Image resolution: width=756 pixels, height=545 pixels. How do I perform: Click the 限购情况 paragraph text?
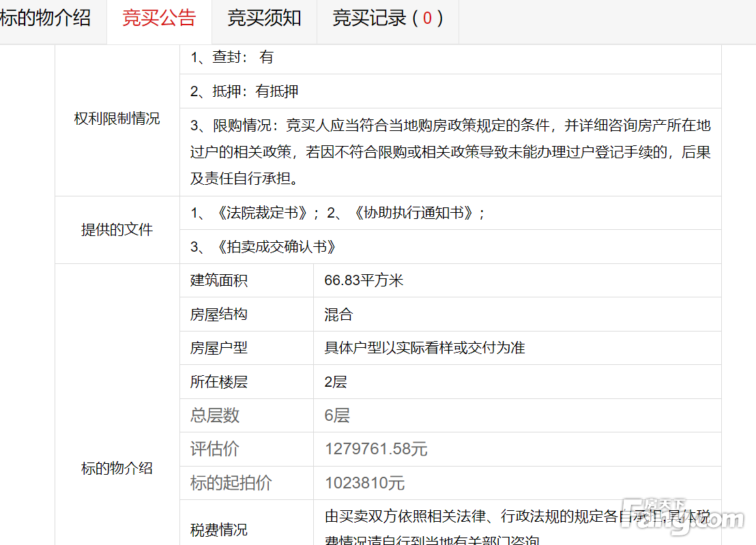(x=450, y=152)
